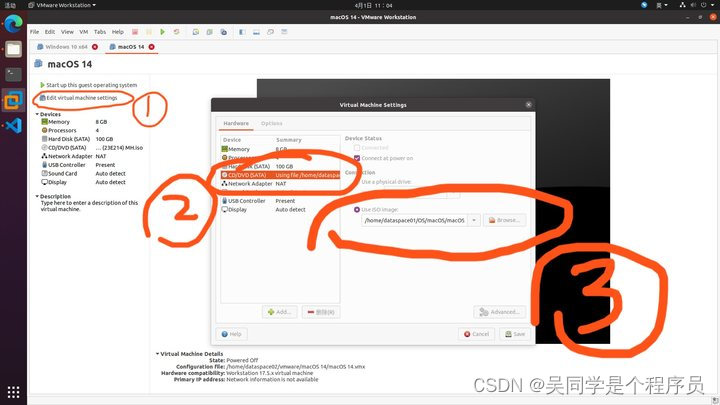Open the VMware Workstation app menu in top bar

point(62,5)
